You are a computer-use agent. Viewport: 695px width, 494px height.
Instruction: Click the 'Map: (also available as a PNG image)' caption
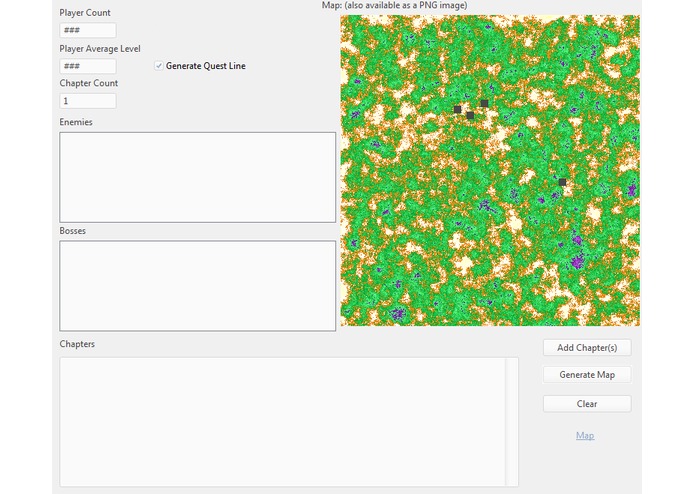click(394, 5)
